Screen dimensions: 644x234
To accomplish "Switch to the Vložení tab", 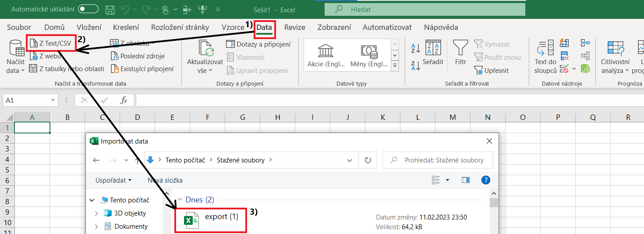I will pos(89,27).
